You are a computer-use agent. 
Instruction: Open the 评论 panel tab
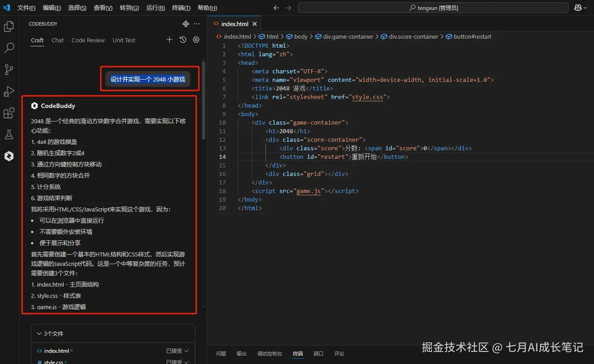(x=339, y=354)
